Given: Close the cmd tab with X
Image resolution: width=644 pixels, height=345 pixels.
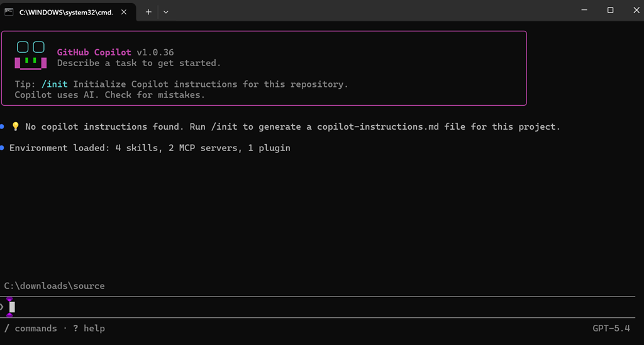Looking at the screenshot, I should tap(124, 12).
